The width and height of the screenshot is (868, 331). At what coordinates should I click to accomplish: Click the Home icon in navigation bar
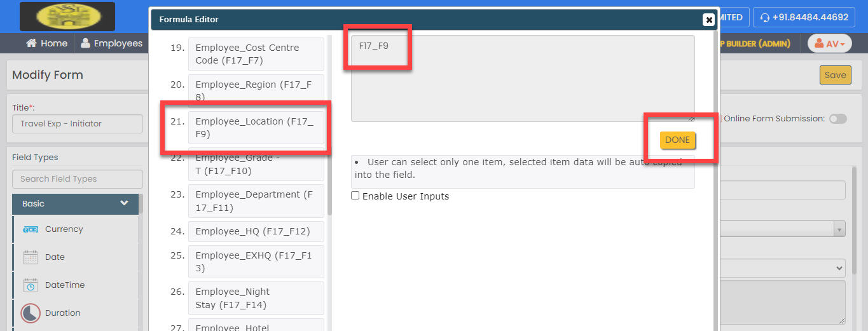(x=31, y=43)
